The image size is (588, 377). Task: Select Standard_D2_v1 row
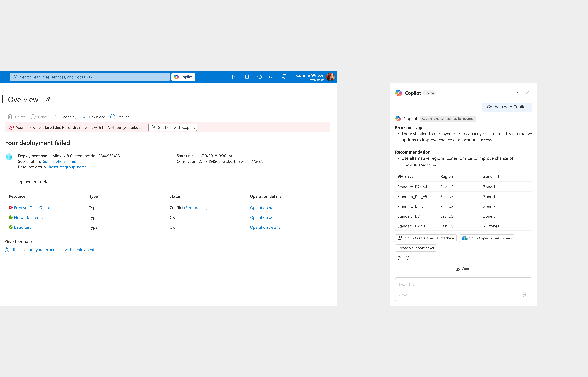[464, 226]
